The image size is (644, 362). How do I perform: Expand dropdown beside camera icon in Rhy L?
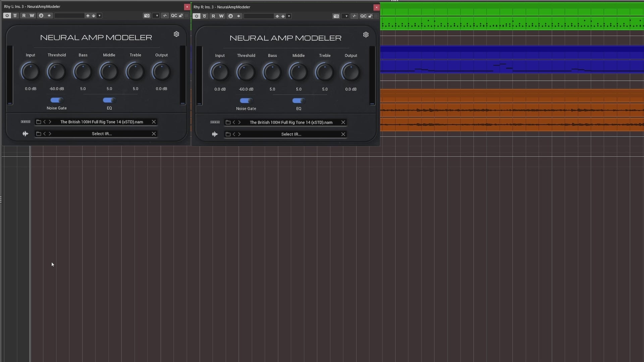157,16
